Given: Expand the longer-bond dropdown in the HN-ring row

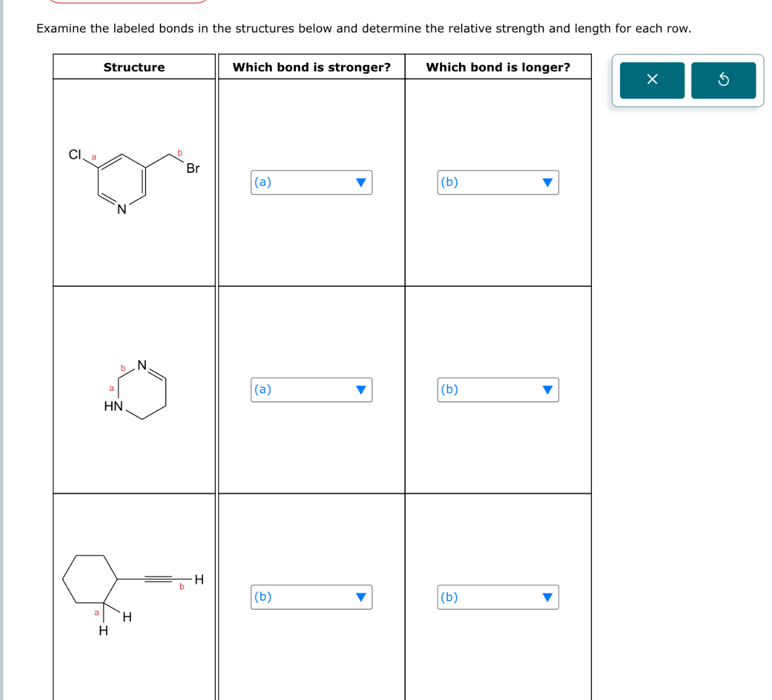Looking at the screenshot, I should (x=498, y=390).
